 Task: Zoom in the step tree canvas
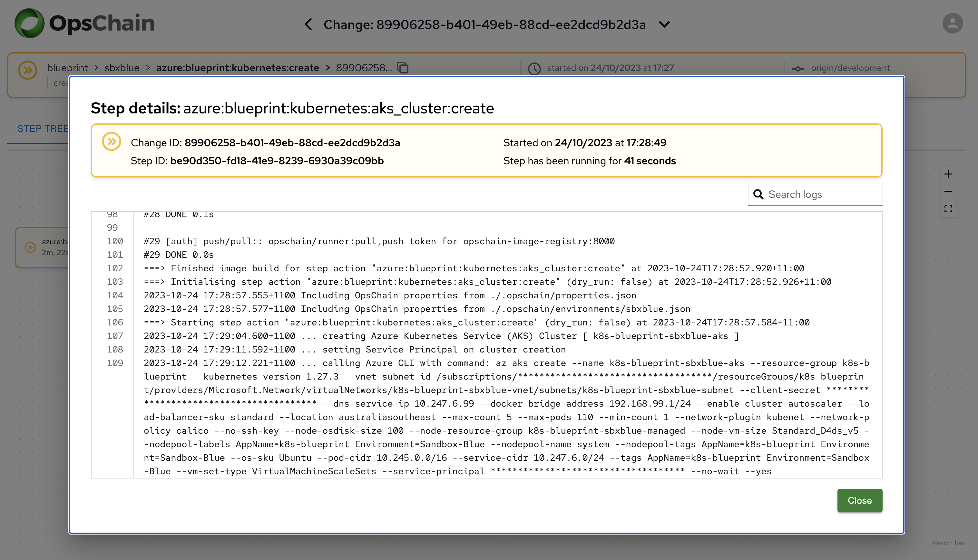[x=948, y=174]
